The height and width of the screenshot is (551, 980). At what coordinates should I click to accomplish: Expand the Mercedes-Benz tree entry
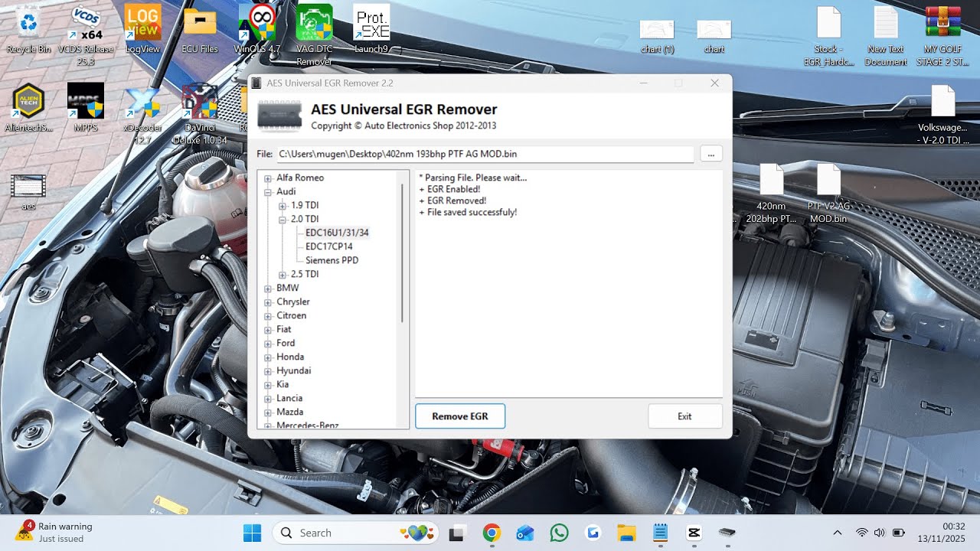(267, 425)
